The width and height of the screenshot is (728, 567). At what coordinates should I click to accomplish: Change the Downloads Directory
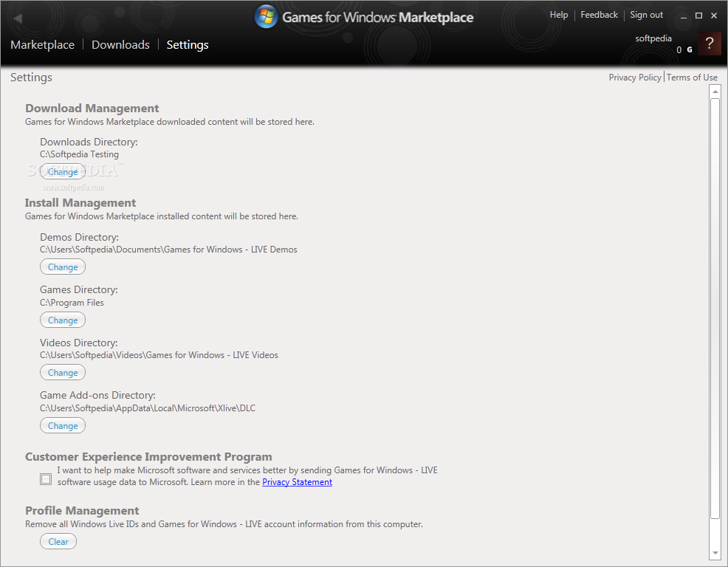[63, 172]
